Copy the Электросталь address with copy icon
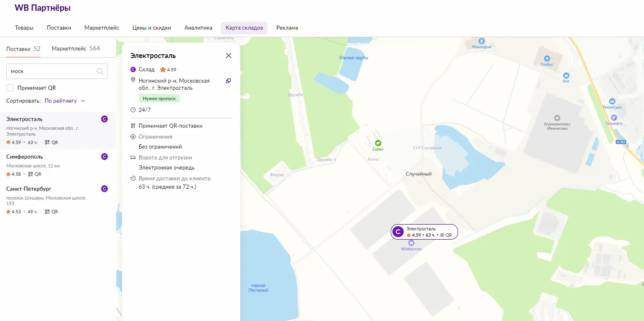This screenshot has width=644, height=321. coord(228,81)
